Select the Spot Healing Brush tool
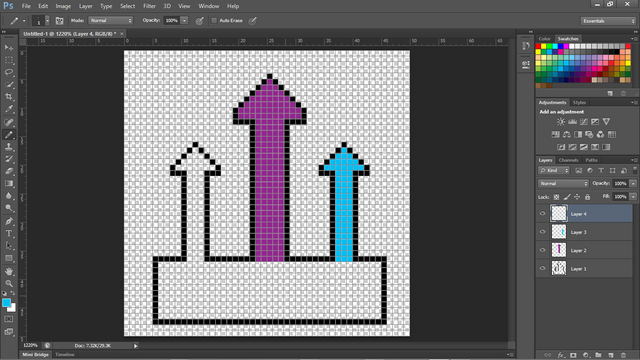The image size is (640, 360). tap(9, 122)
